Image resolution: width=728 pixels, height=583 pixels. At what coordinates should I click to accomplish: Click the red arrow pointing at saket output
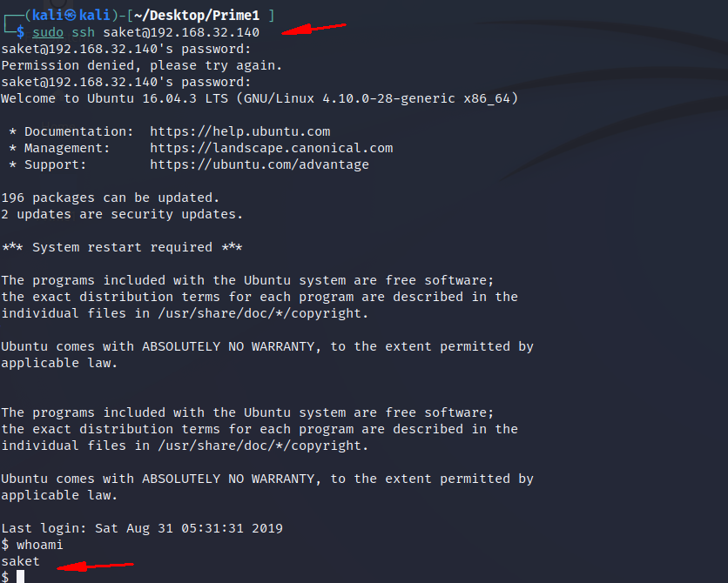coord(94,566)
